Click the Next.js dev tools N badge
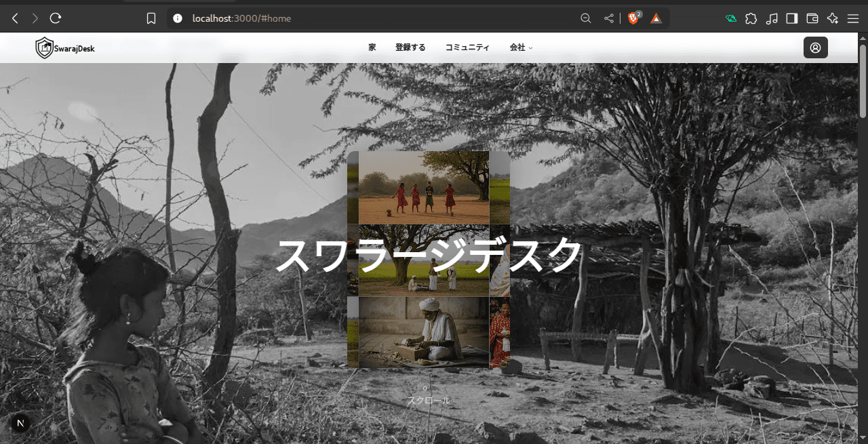The image size is (868, 444). point(20,423)
